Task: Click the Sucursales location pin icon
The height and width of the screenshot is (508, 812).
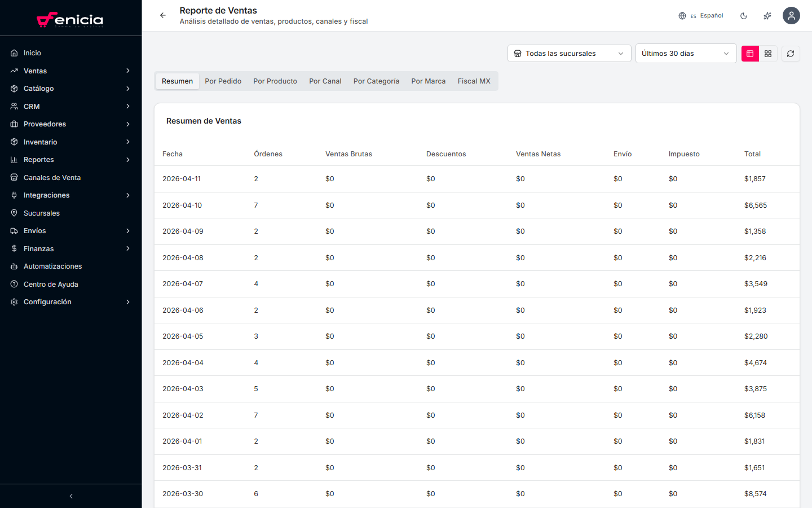Action: [14, 213]
